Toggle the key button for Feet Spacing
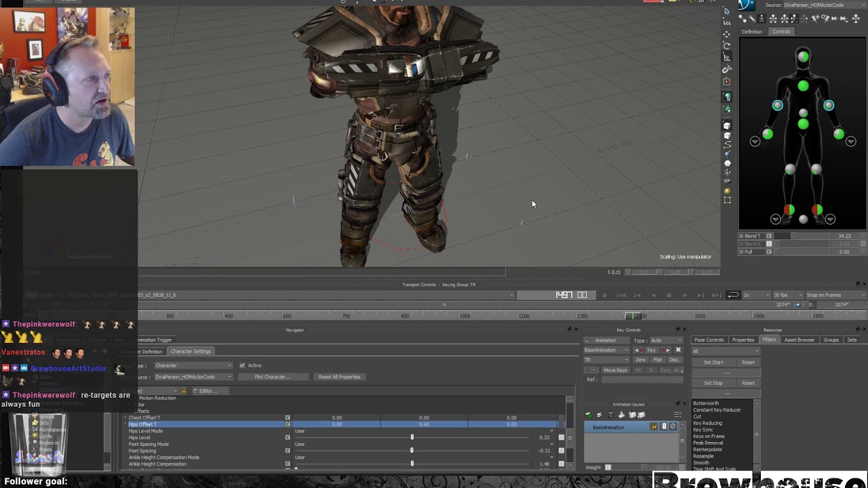Viewport: 868px width, 488px height. tap(288, 451)
